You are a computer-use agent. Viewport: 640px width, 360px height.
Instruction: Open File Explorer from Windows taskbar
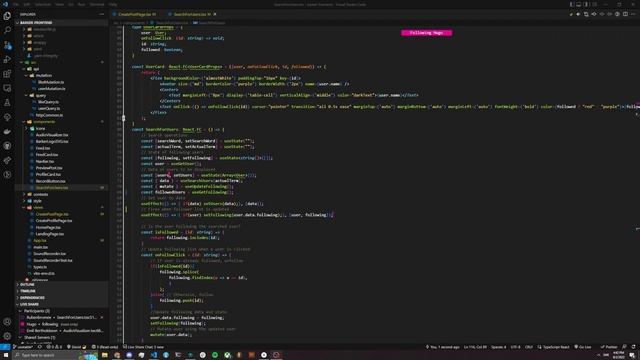coord(105,355)
